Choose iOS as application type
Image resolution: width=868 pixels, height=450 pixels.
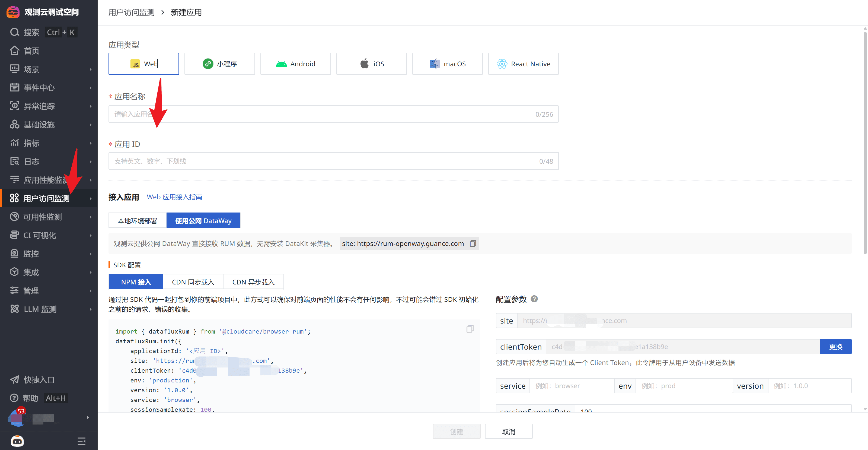coord(371,64)
